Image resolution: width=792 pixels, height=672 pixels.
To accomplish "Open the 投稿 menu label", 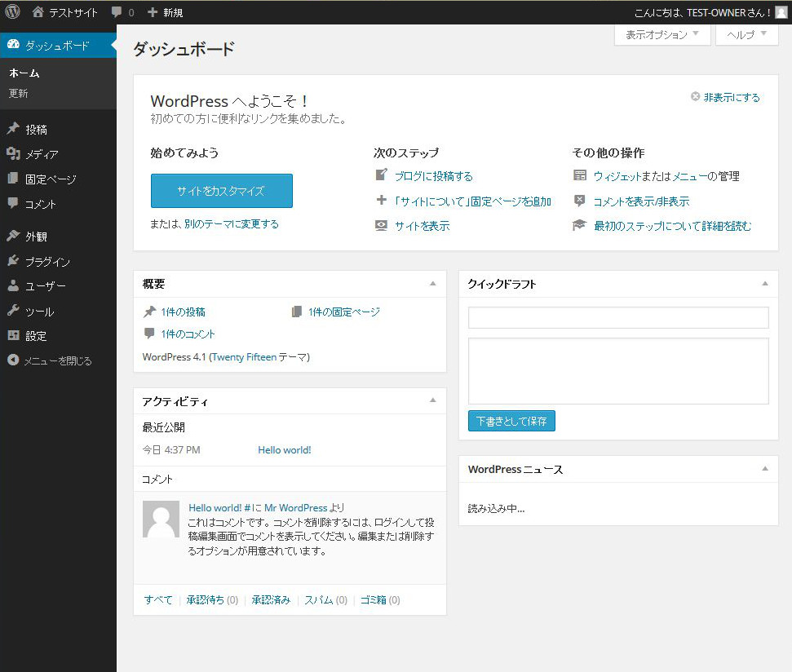I will click(37, 130).
